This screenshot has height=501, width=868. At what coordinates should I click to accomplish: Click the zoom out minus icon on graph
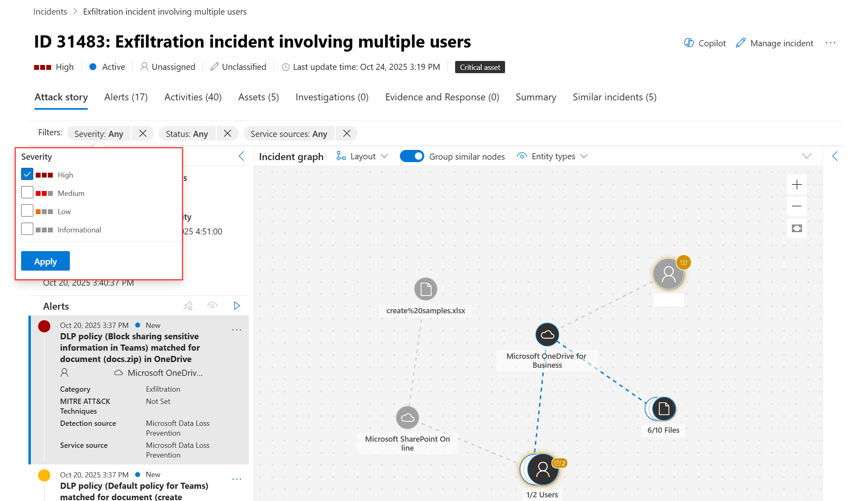pyautogui.click(x=797, y=206)
